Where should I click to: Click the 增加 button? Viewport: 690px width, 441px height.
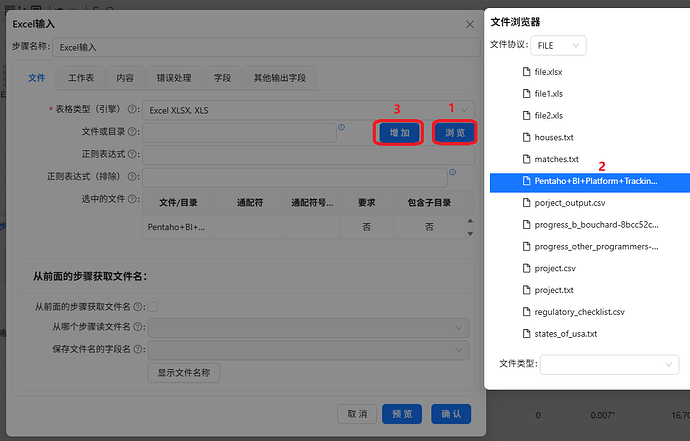399,132
